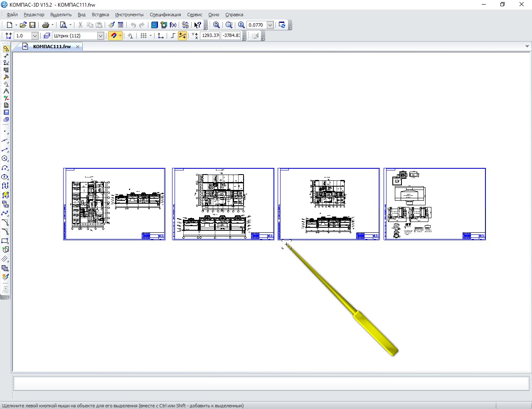Screen dimensions: 532x409
Task: Save the drawing with the floppy disk icon
Action: (32, 25)
